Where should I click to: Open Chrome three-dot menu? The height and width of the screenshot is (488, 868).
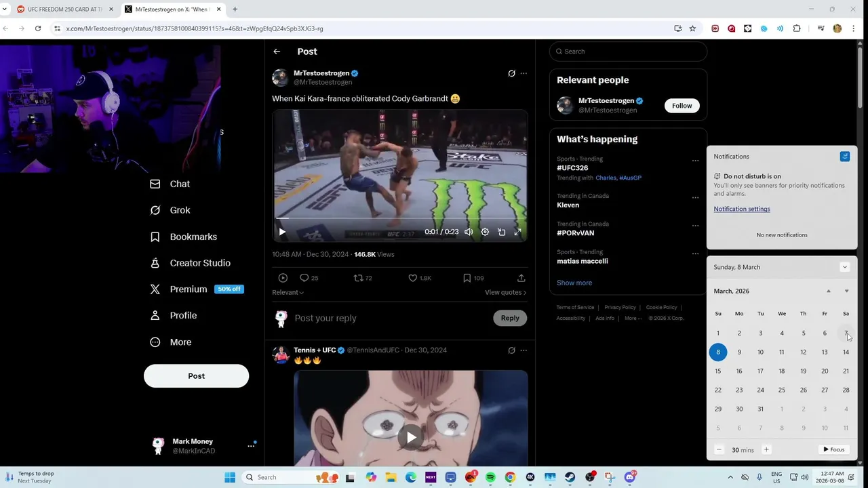(x=854, y=28)
